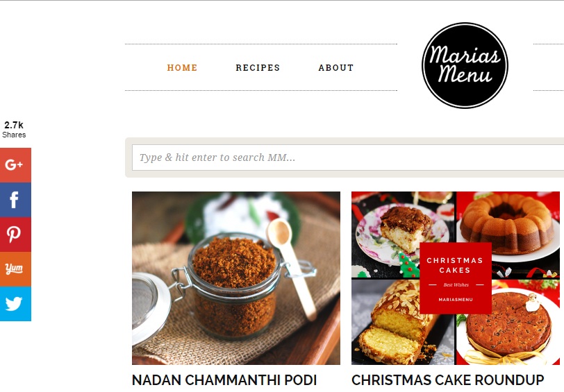The image size is (564, 392).
Task: Go to the HOME menu item
Action: [182, 67]
